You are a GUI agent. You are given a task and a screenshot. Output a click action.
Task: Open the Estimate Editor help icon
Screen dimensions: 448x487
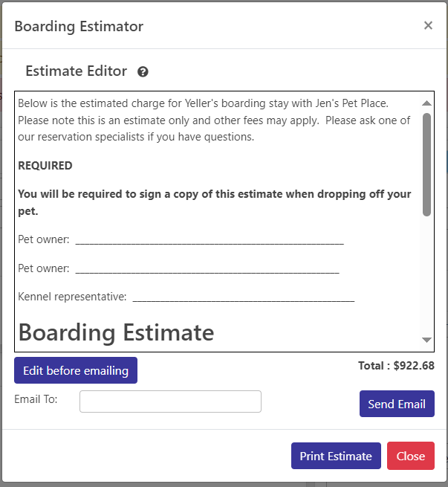(143, 71)
